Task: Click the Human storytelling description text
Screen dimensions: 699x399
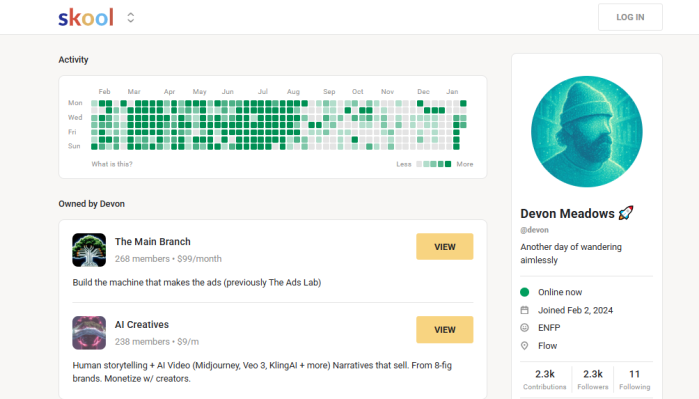Action: pyautogui.click(x=262, y=372)
